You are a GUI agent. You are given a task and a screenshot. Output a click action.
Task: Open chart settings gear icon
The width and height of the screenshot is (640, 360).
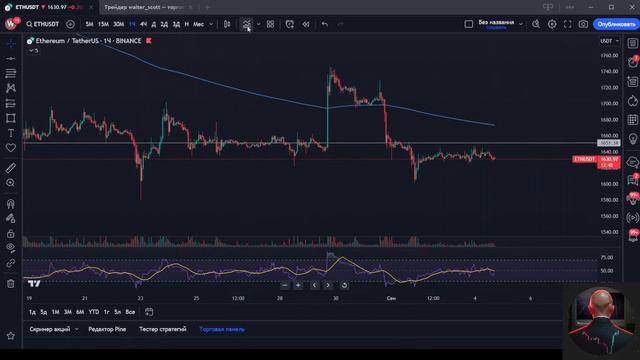[x=552, y=24]
